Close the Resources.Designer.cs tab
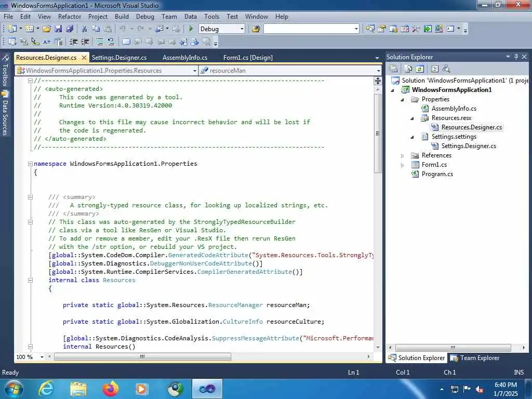Image resolution: width=532 pixels, height=399 pixels. click(x=84, y=58)
